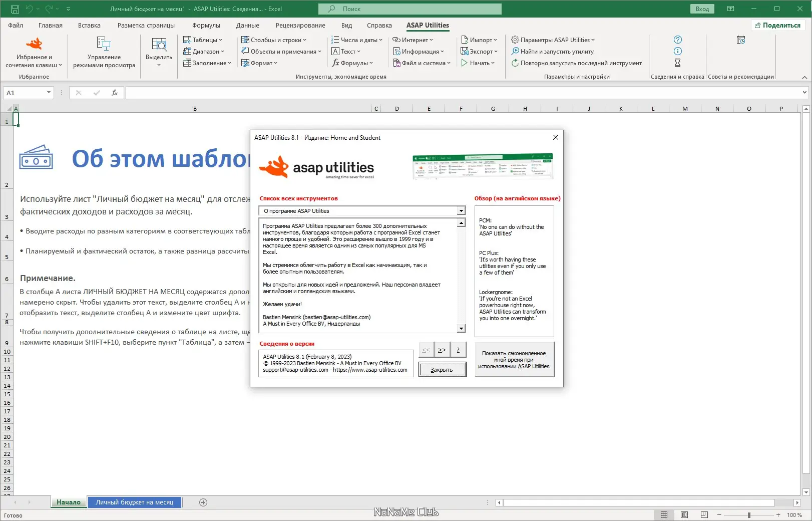Open the Текст menu in ribbon
812x521 pixels.
pos(346,52)
